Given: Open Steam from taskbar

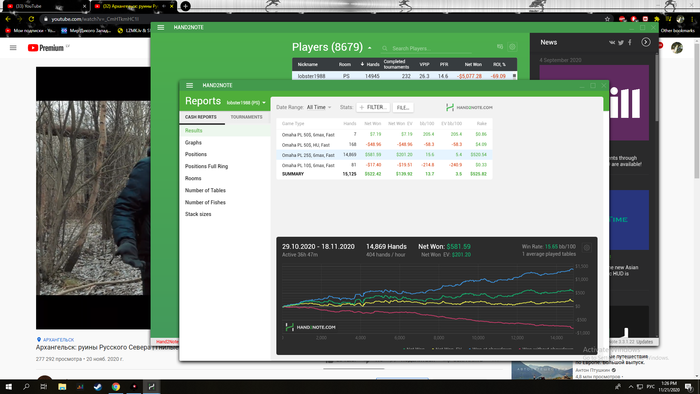Looking at the screenshot, I should point(98,387).
